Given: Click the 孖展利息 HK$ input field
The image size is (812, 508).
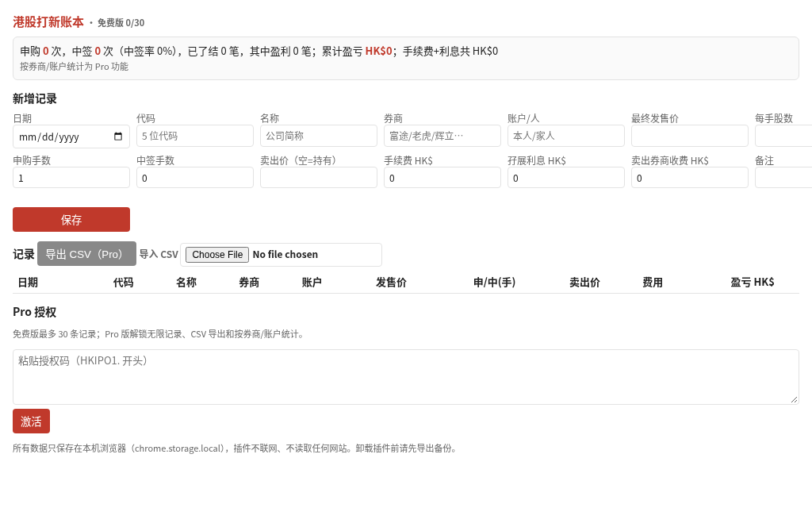Looking at the screenshot, I should click(566, 178).
